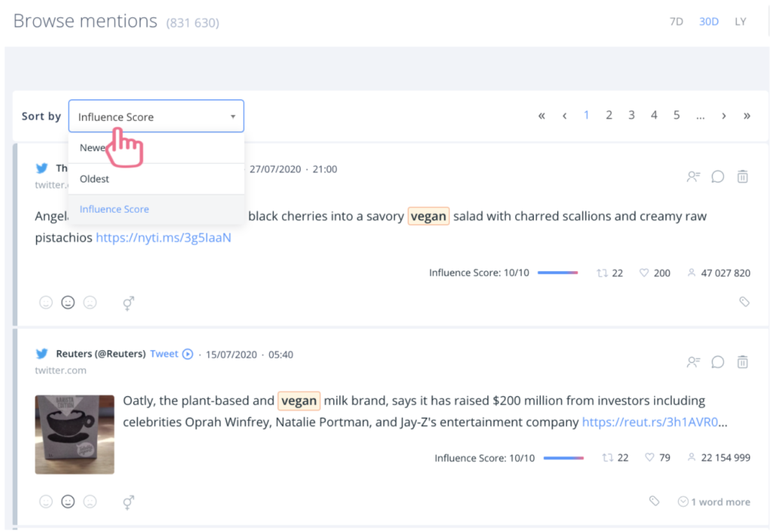770x532 pixels.
Task: Click the gender icon on Reuters mention
Action: tap(129, 501)
